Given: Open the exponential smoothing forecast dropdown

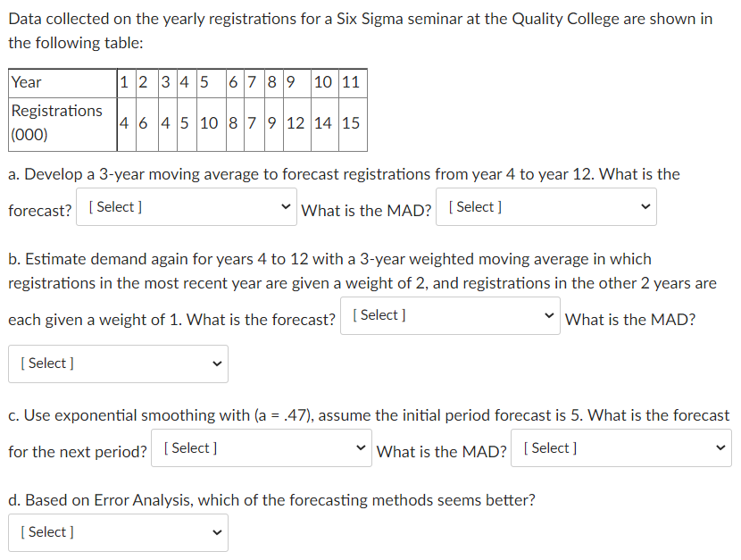Looking at the screenshot, I should 259,447.
